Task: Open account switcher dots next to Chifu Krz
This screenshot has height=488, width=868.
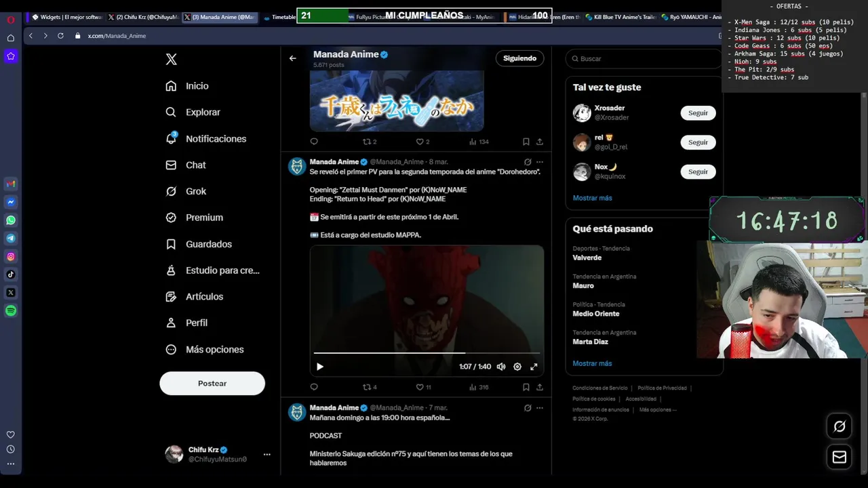Action: [267, 455]
